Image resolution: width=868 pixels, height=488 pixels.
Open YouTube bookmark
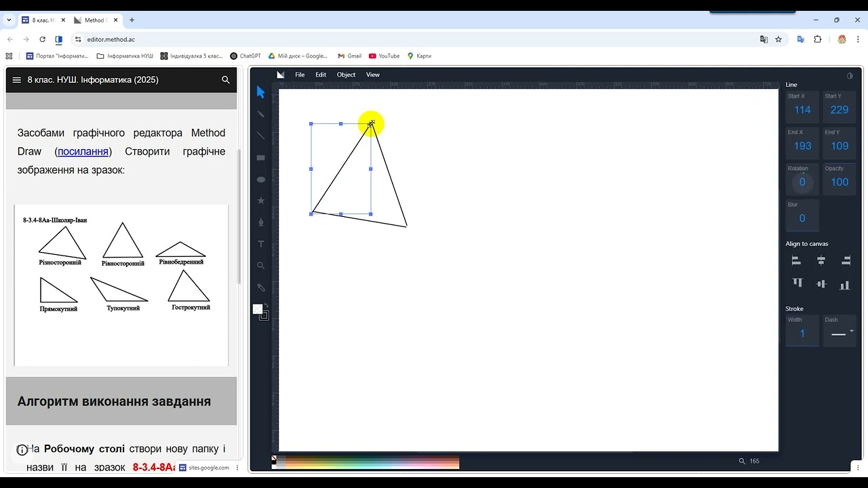384,56
